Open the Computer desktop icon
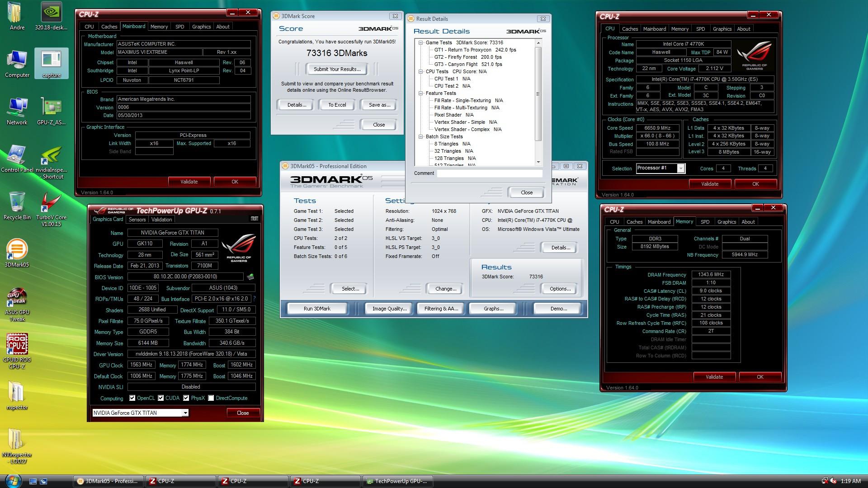This screenshot has height=488, width=868. 17,63
